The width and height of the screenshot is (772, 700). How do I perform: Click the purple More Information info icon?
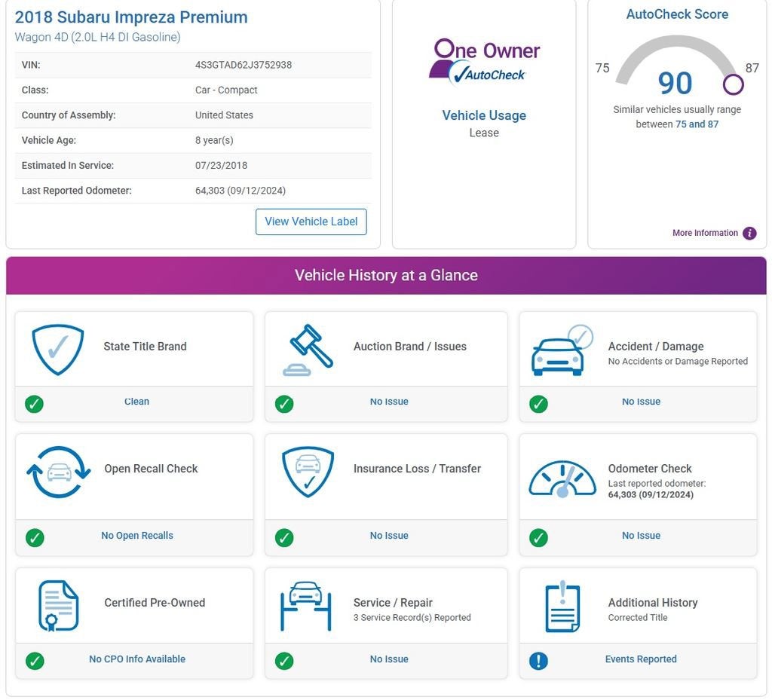click(749, 233)
